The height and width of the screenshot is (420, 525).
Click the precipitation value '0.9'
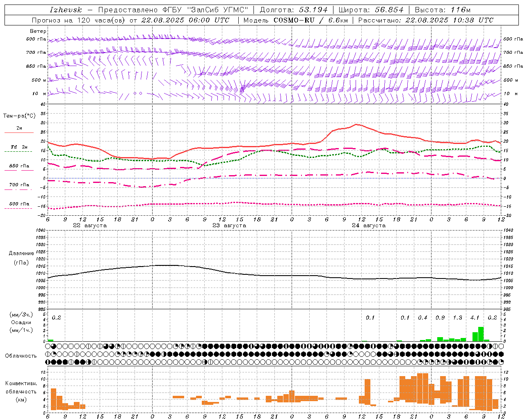[x=440, y=318]
